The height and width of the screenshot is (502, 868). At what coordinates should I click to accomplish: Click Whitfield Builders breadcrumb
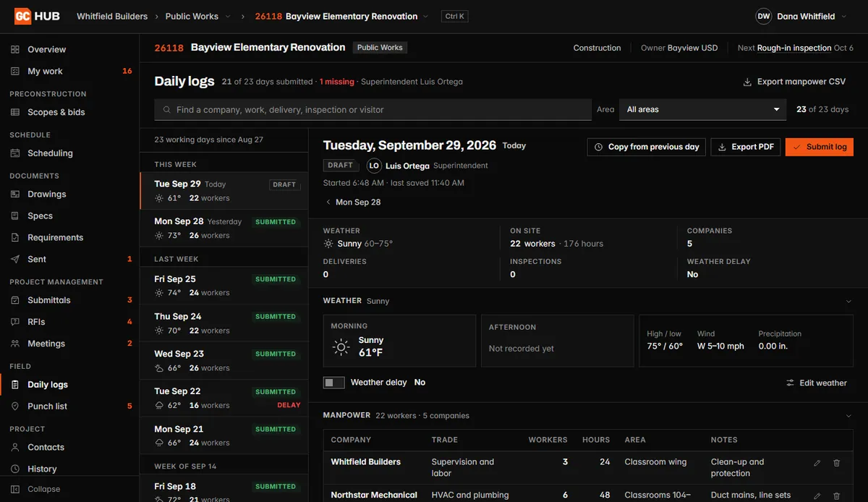112,16
